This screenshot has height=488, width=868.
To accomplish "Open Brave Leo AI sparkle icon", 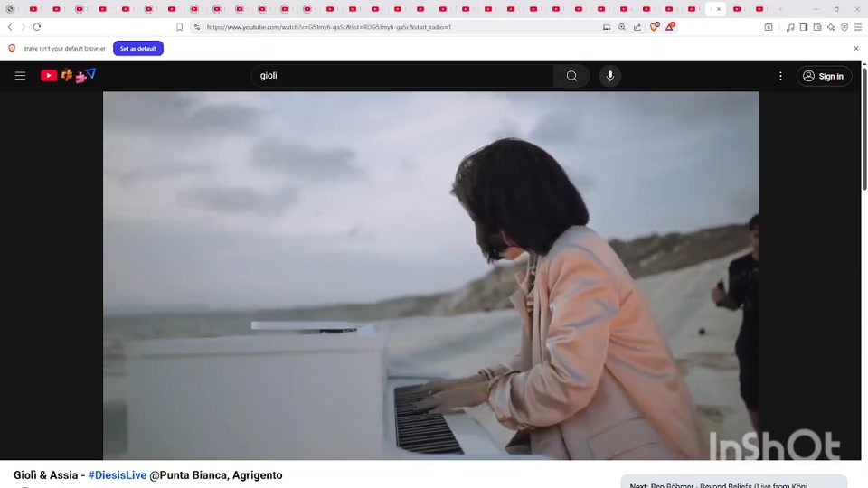I will coord(831,27).
